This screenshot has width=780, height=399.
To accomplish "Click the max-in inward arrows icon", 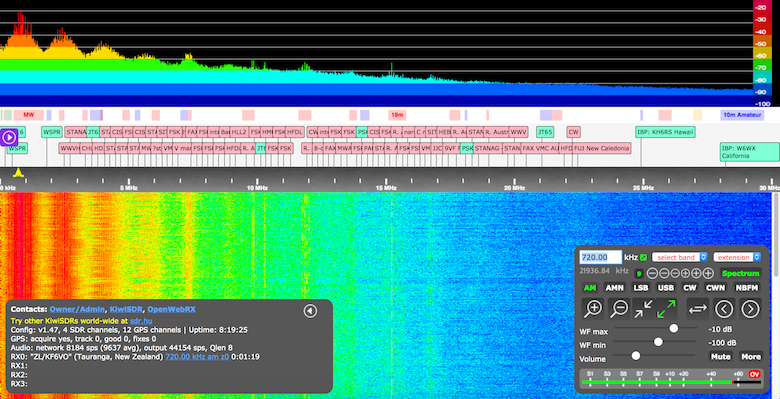I will coord(643,309).
